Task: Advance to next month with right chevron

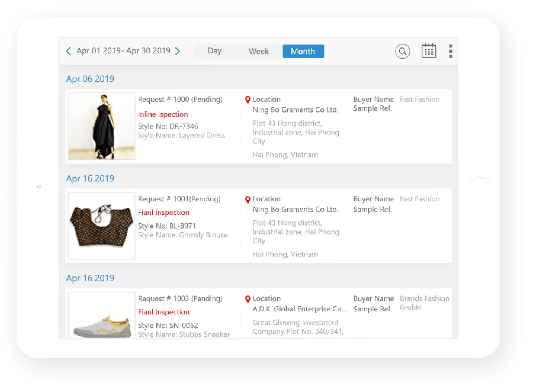Action: click(x=177, y=51)
